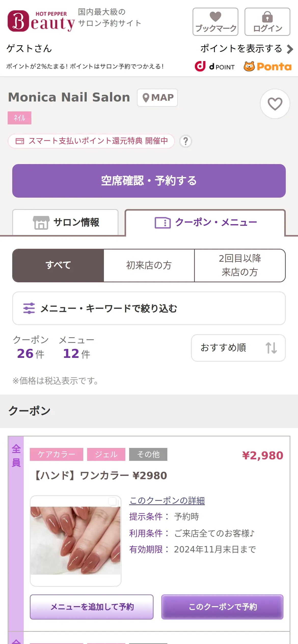This screenshot has height=644, width=298.
Task: Click the question mark help icon
Action: tap(186, 141)
